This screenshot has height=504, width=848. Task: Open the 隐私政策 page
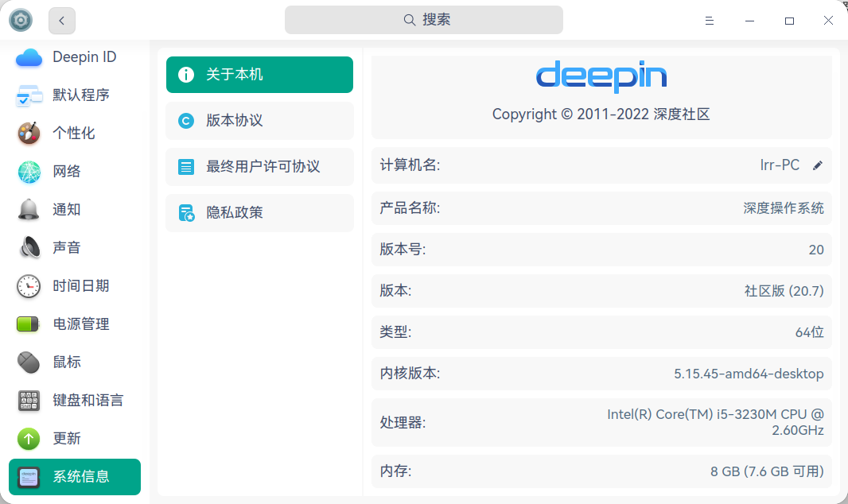coord(259,213)
